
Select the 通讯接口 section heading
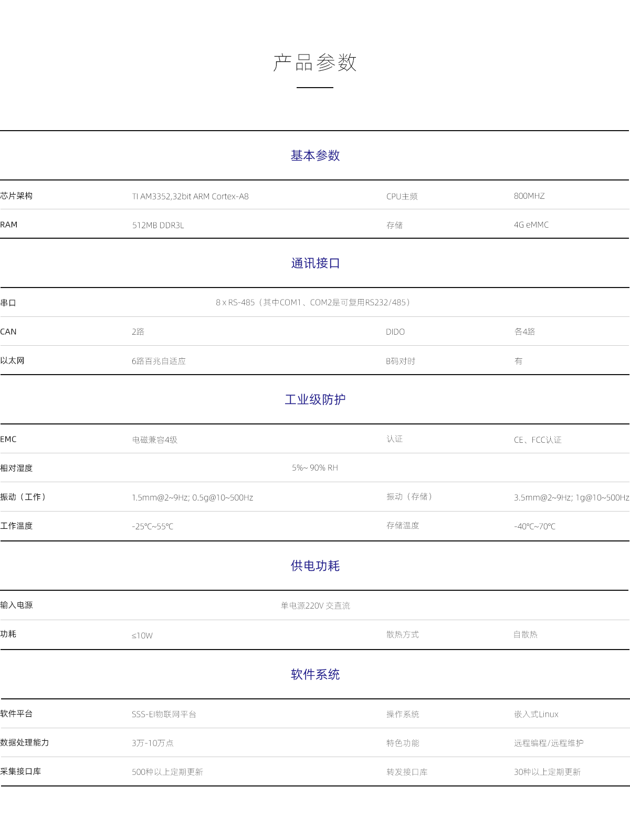click(315, 263)
